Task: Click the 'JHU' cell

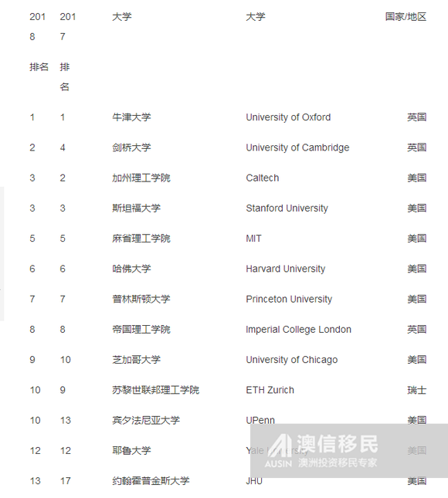Action: coord(254,481)
